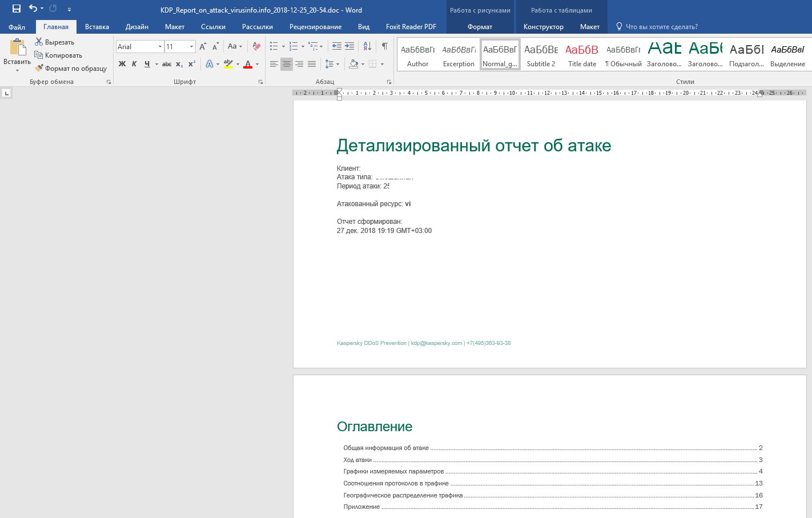Screen dimensions: 812x518
Task: Open the Рецензирование ribbon tab
Action: click(315, 27)
